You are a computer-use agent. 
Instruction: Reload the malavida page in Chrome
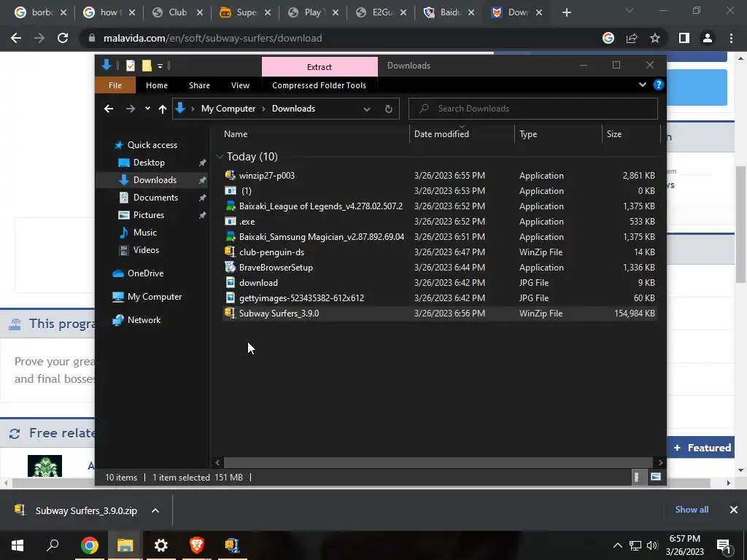tap(63, 38)
